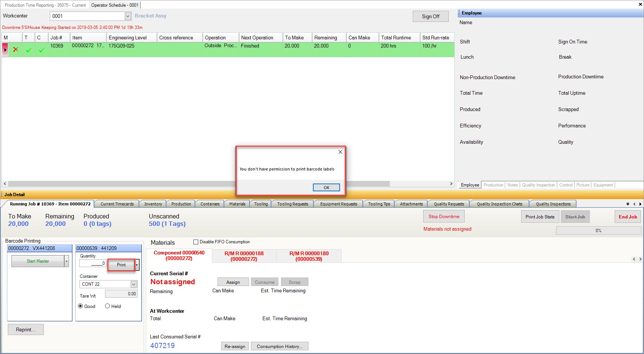644x354 pixels.
Task: Select the Good radio button
Action: (x=81, y=306)
